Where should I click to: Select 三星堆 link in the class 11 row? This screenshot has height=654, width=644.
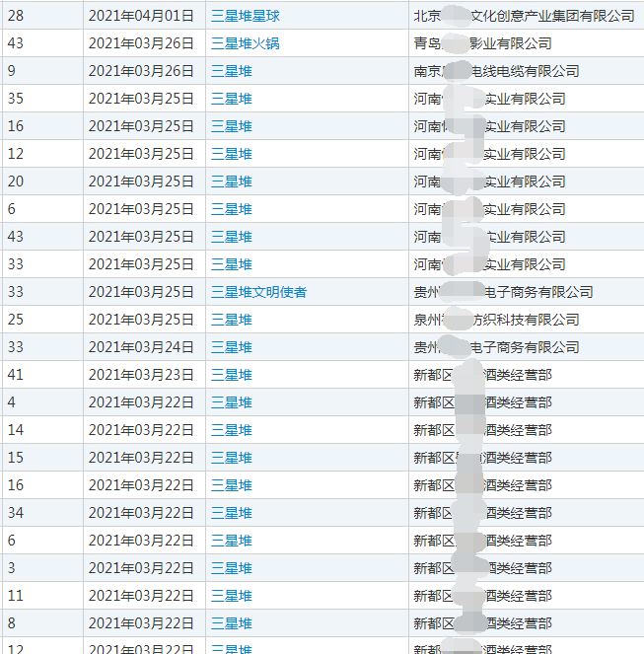click(232, 596)
